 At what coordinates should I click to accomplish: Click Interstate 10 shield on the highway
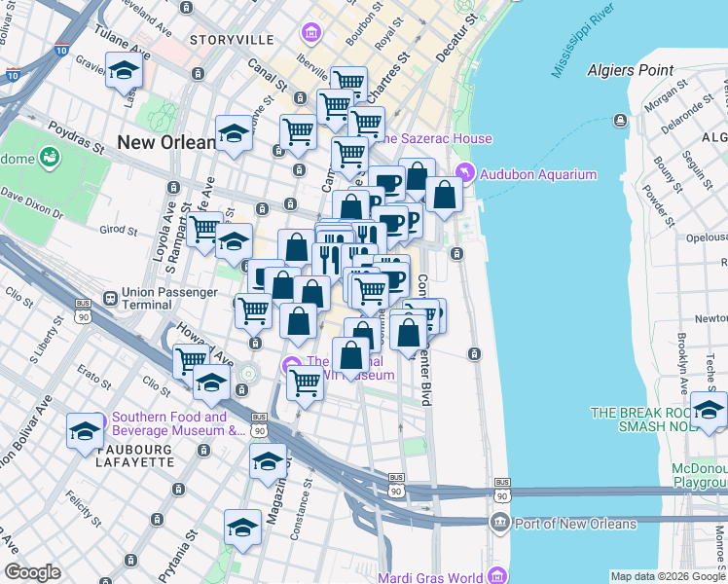61,50
